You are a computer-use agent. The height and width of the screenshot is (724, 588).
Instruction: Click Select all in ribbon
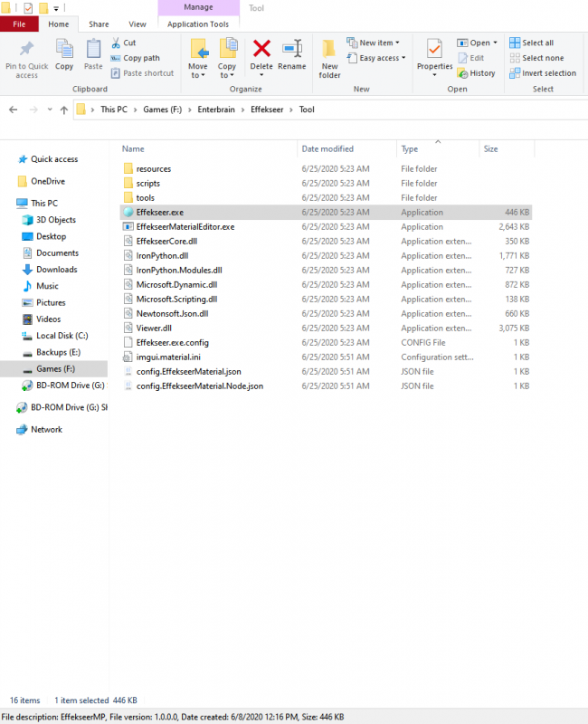click(532, 43)
